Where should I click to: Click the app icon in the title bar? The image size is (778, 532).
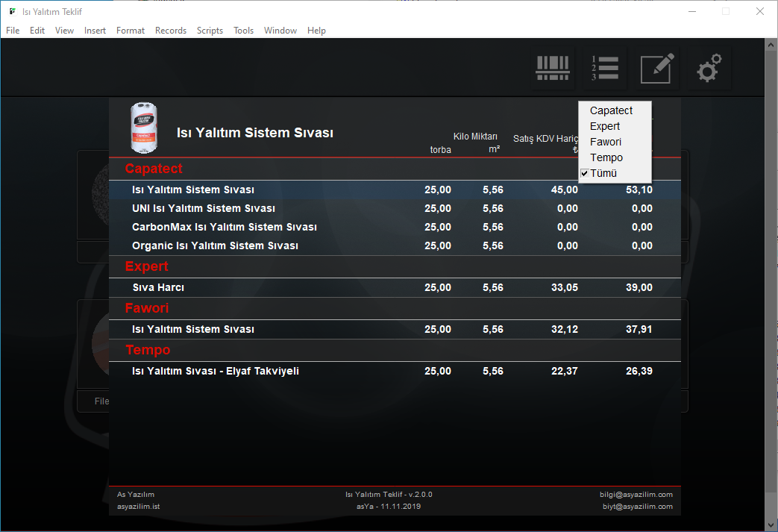click(13, 11)
